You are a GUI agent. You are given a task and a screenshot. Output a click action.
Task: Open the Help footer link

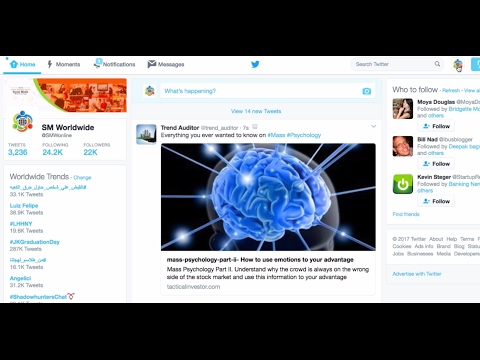452,239
